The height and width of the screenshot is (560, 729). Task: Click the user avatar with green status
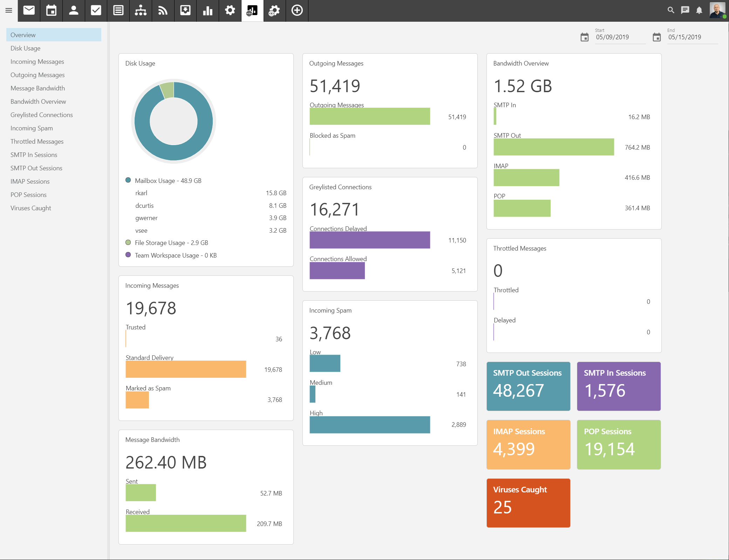717,11
